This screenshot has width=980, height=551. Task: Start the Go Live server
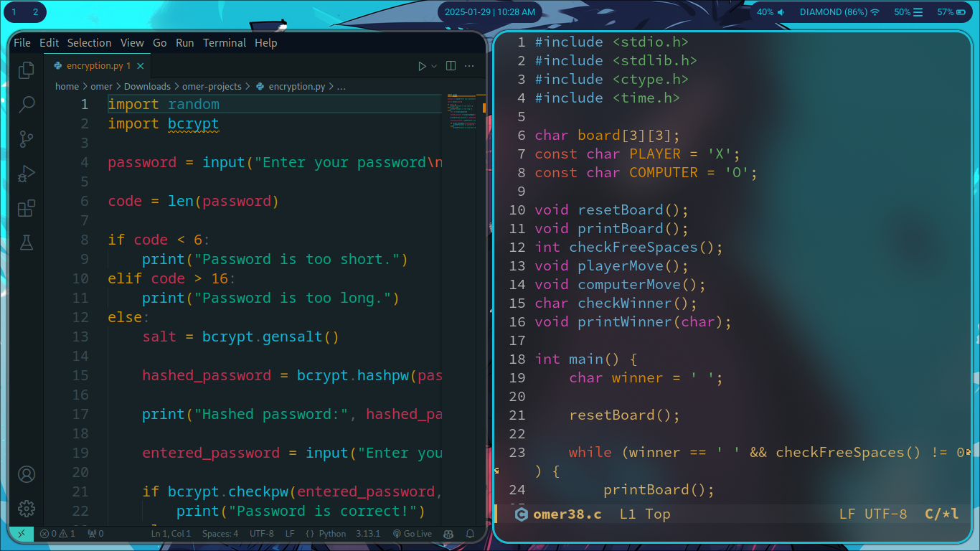pos(413,534)
